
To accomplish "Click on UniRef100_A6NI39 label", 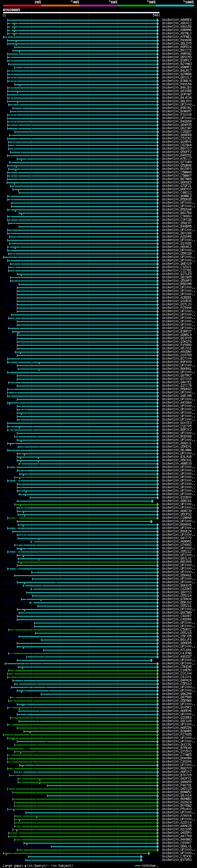I will (177, 511).
